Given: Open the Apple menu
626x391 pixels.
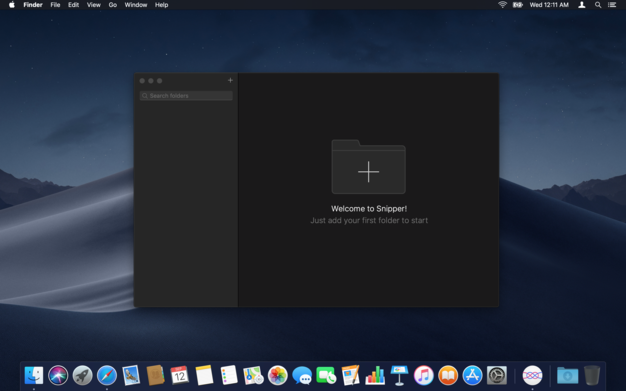Looking at the screenshot, I should click(12, 5).
